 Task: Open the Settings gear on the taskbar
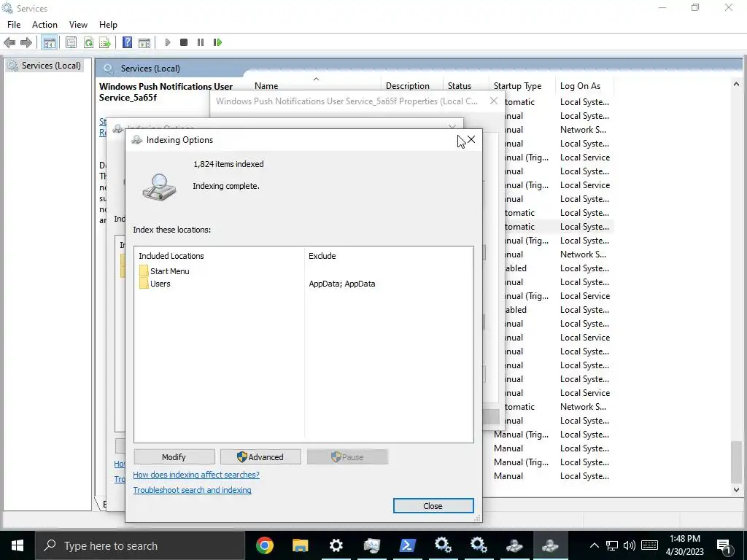coord(336,545)
